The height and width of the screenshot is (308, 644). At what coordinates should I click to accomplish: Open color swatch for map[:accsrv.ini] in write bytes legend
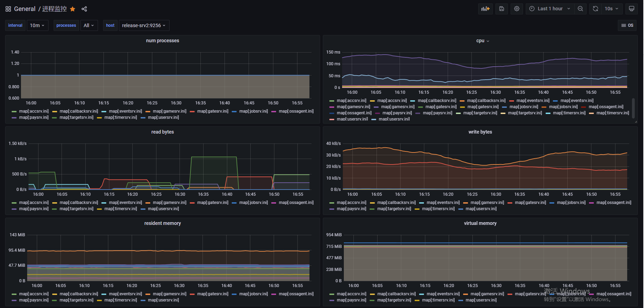click(332, 203)
